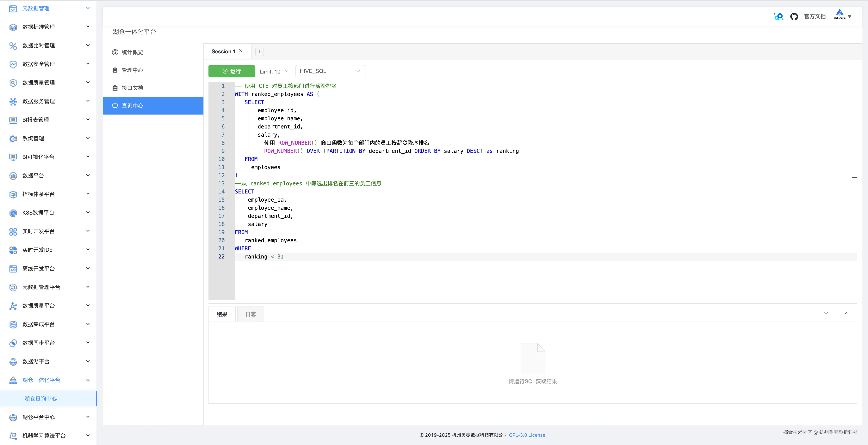The image size is (868, 445).
Task: Click the 机器学习算法平台 sidebar icon
Action: pyautogui.click(x=13, y=436)
